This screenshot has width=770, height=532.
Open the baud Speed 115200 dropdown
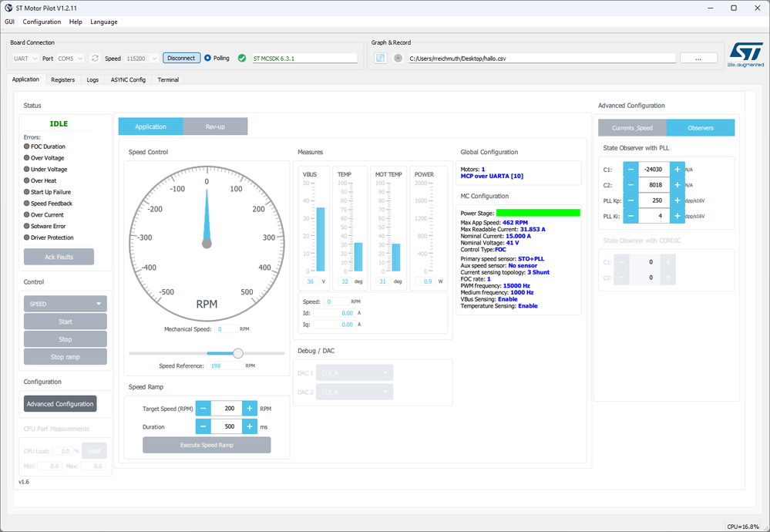(x=141, y=59)
